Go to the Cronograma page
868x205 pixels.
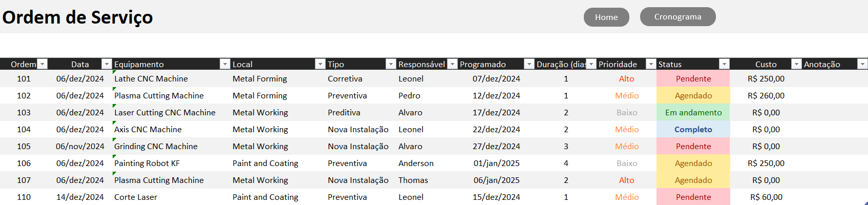(678, 17)
